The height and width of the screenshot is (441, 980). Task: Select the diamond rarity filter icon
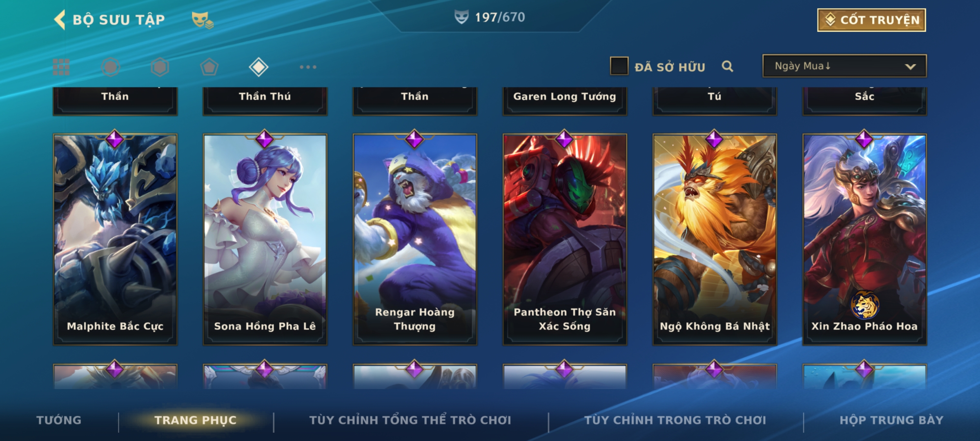[x=258, y=67]
